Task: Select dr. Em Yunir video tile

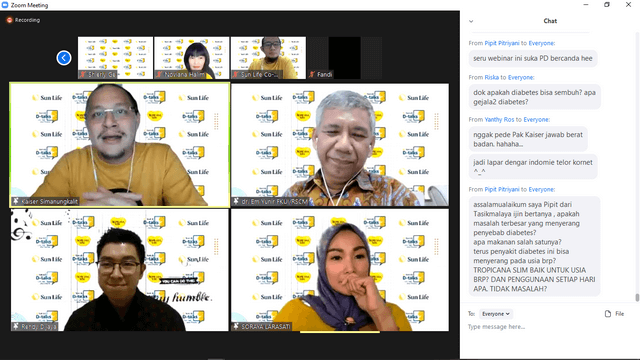Action: point(340,145)
